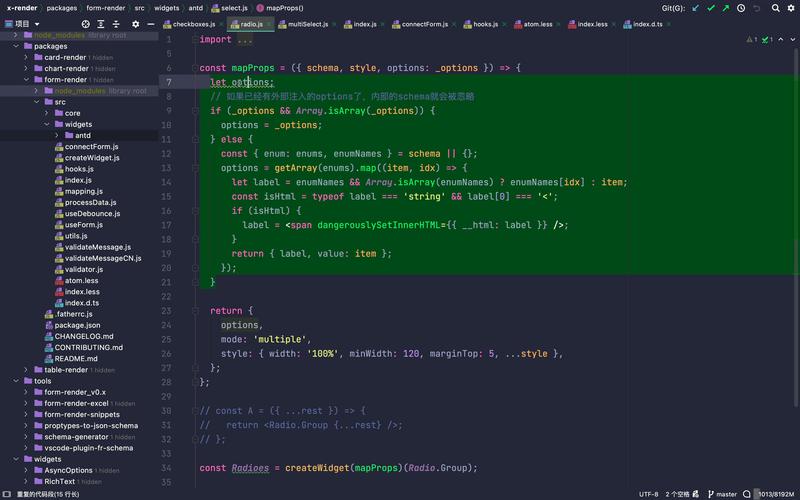Image resolution: width=800 pixels, height=500 pixels.
Task: Click Git update project arrow icon
Action: 695,8
